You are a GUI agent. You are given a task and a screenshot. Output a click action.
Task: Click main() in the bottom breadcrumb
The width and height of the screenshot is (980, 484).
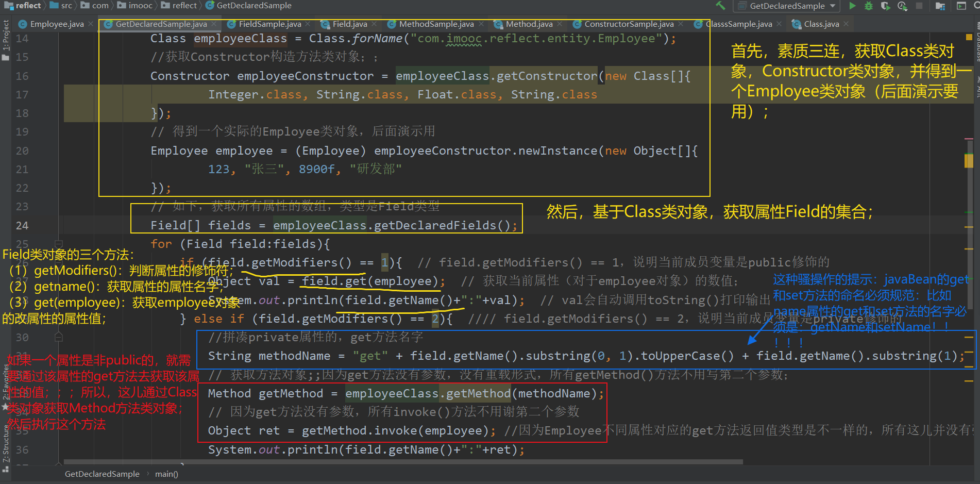point(166,474)
